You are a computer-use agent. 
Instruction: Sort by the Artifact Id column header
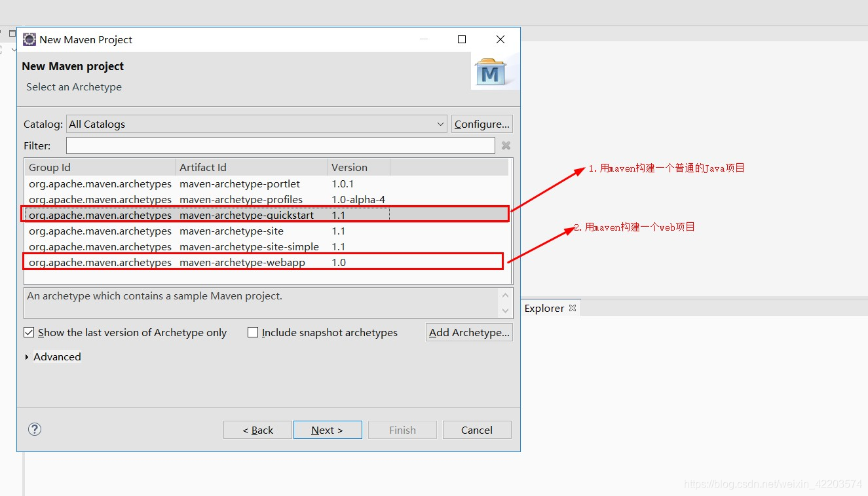click(251, 167)
